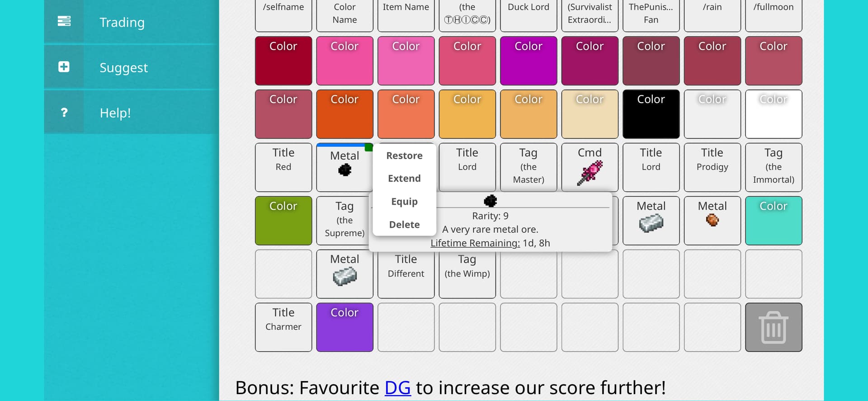Click the Help question mark icon

pyautogui.click(x=64, y=112)
